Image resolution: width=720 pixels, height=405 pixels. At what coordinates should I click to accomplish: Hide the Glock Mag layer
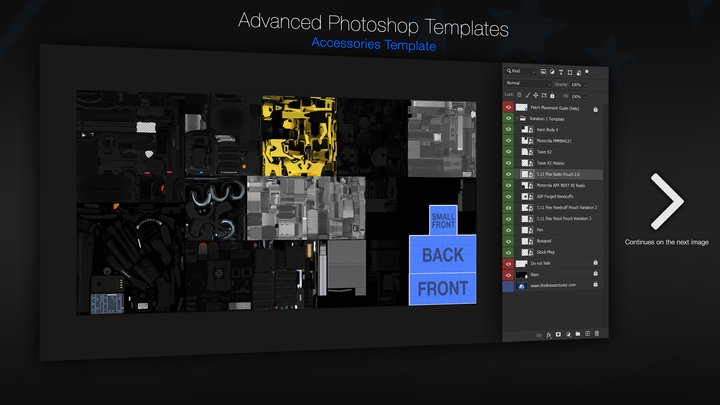508,253
